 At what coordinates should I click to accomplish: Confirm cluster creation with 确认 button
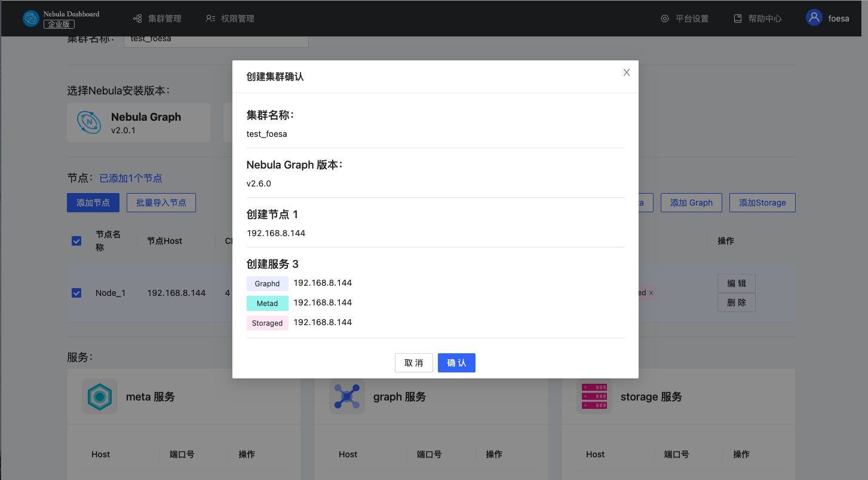click(456, 363)
